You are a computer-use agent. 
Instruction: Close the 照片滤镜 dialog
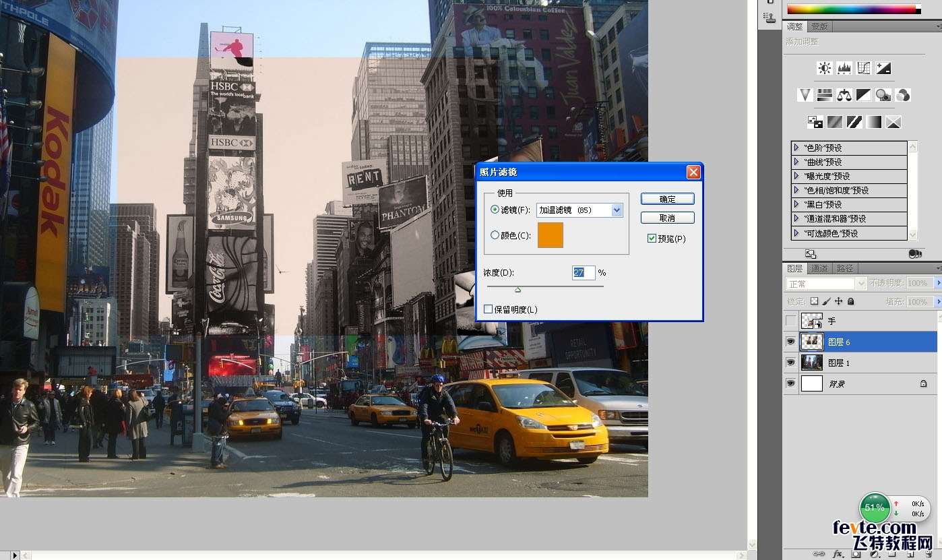[693, 173]
